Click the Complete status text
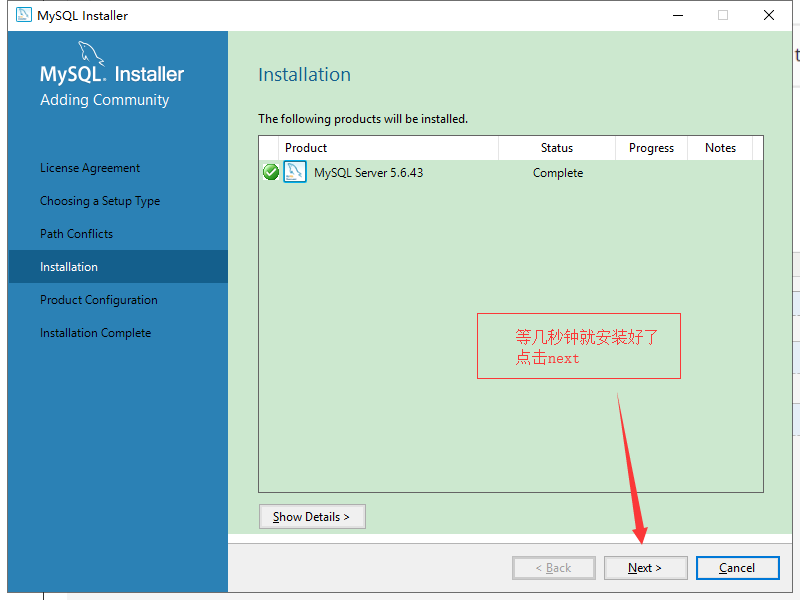 pyautogui.click(x=558, y=173)
